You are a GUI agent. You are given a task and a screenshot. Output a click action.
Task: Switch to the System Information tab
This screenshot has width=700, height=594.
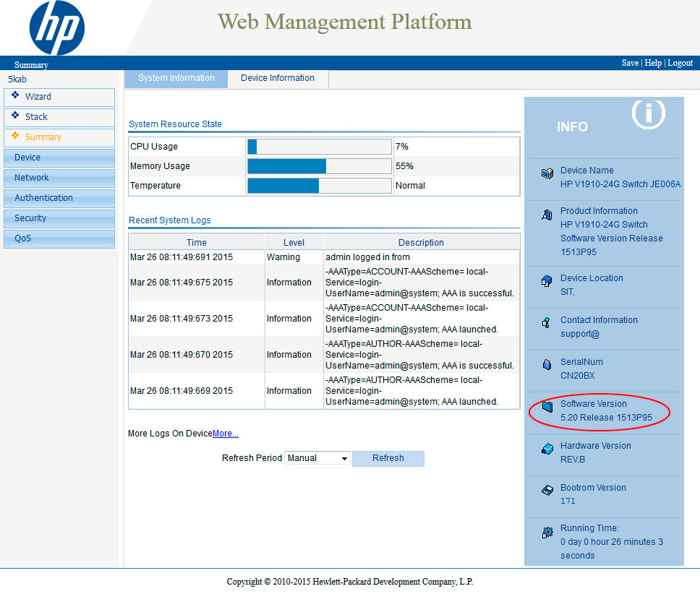point(176,78)
